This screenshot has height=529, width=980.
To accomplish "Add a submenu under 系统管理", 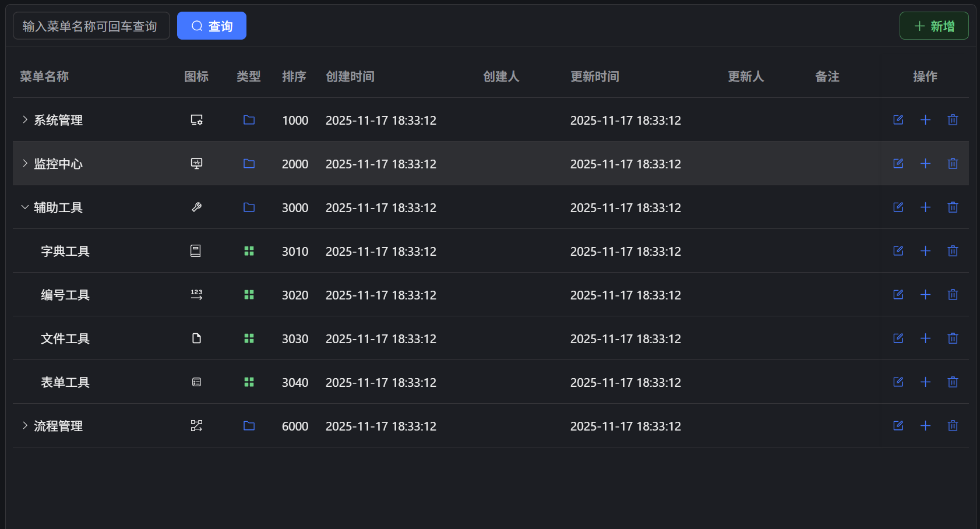I will pos(925,120).
